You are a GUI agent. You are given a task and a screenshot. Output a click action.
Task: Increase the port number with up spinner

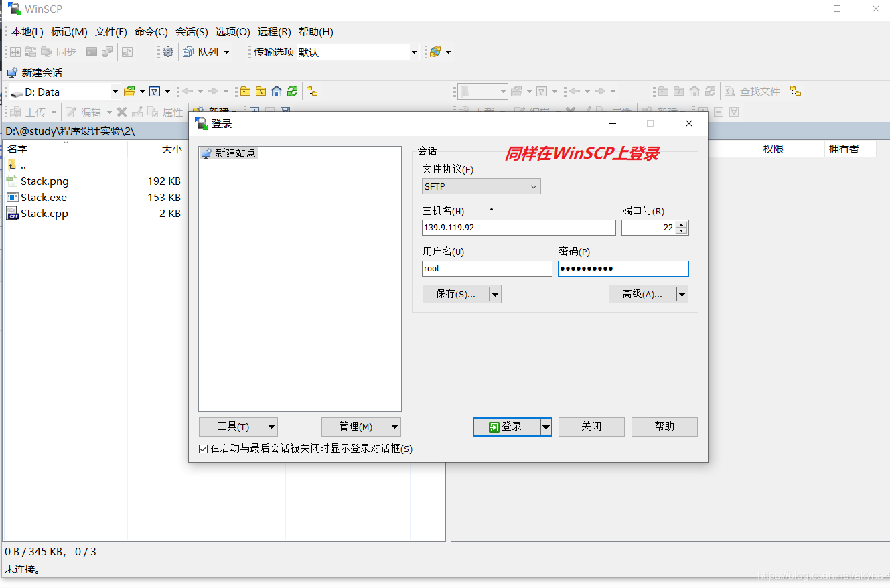click(x=682, y=224)
